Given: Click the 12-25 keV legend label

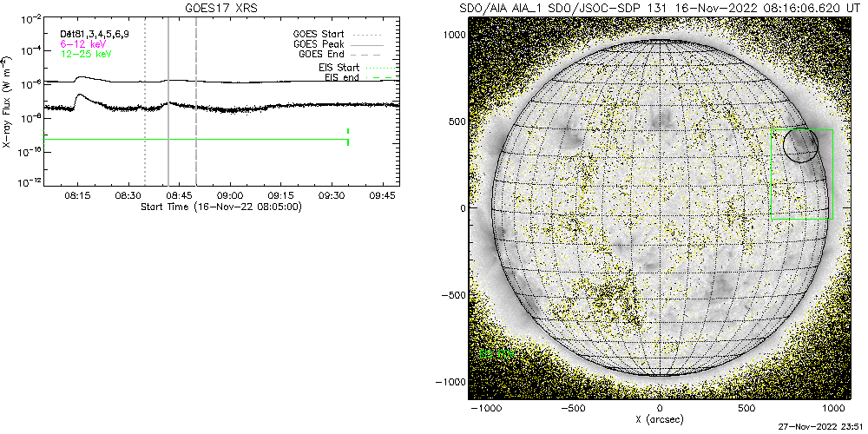Looking at the screenshot, I should click(85, 53).
